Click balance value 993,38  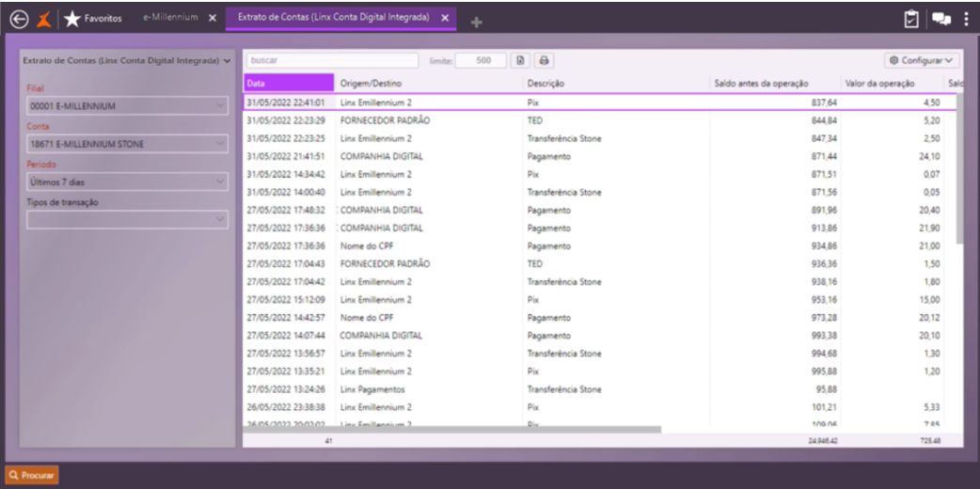[x=823, y=335]
